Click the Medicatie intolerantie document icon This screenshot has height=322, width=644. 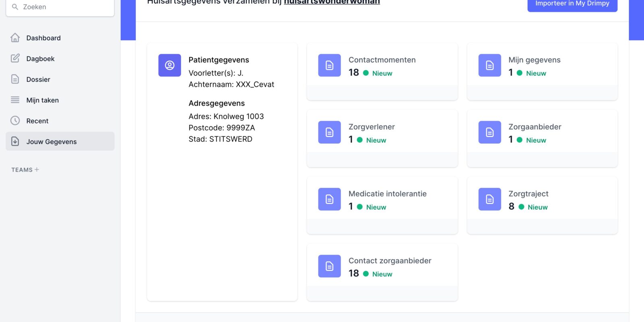pos(329,199)
